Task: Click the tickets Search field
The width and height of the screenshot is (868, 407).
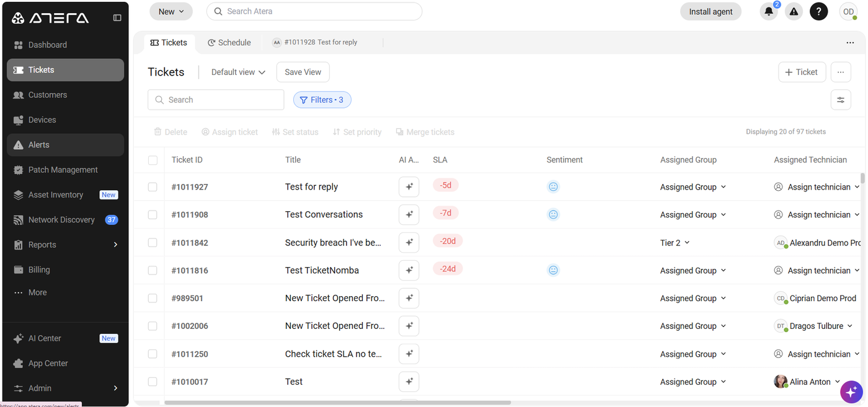Action: 216,100
